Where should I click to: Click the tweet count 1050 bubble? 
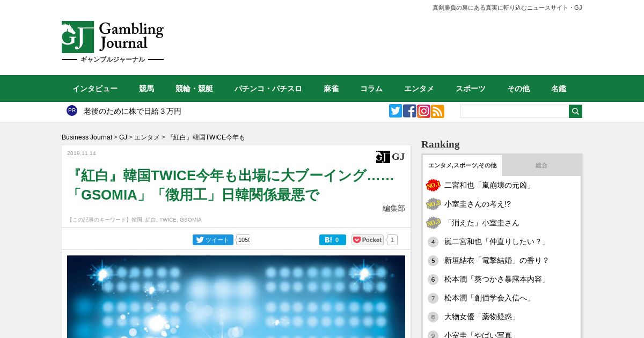coord(243,240)
